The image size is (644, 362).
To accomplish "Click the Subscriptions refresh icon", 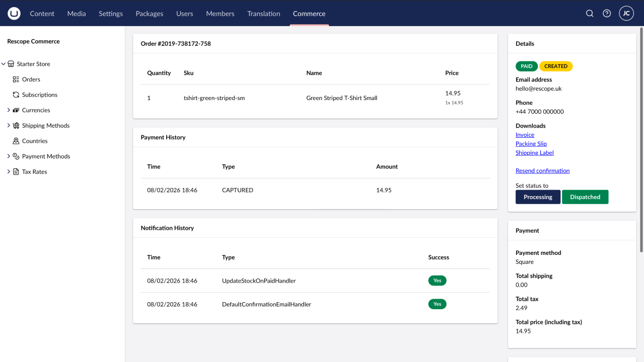I will [16, 95].
